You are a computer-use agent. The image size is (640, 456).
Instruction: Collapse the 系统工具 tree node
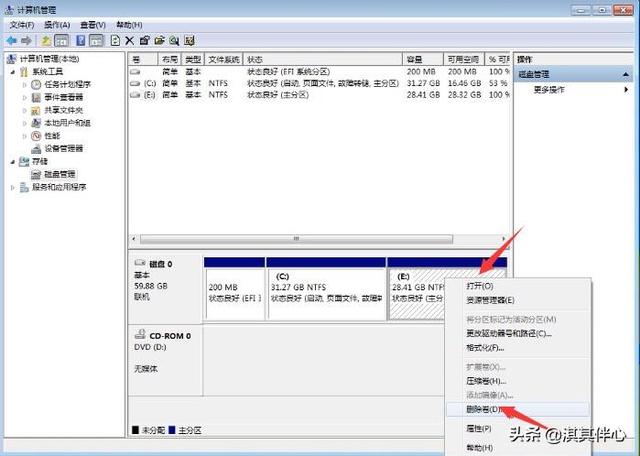point(13,72)
